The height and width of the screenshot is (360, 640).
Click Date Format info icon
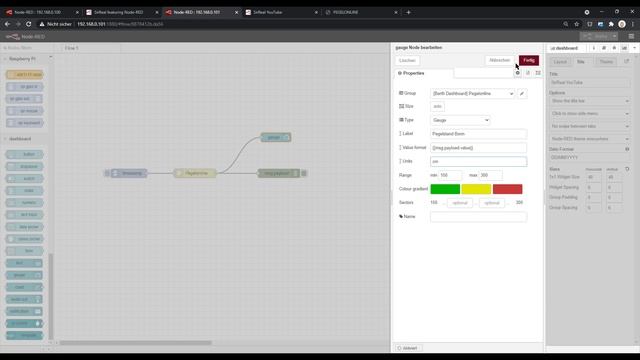627,149
